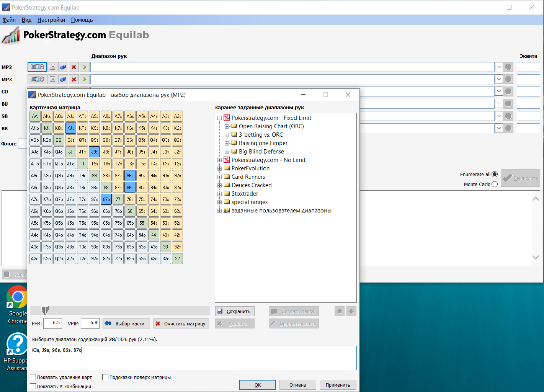Open the Настройки menu

[51, 20]
